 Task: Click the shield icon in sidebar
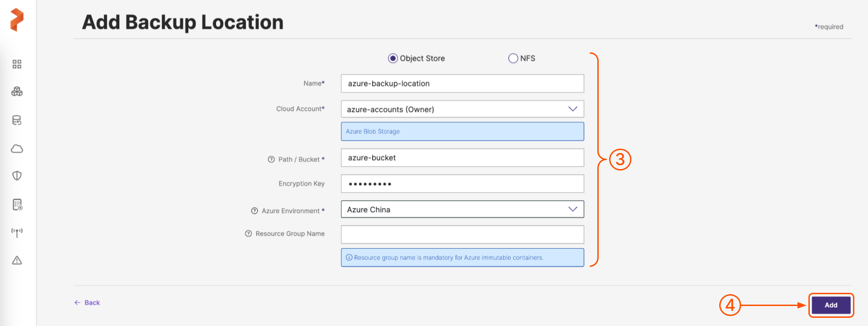(17, 176)
